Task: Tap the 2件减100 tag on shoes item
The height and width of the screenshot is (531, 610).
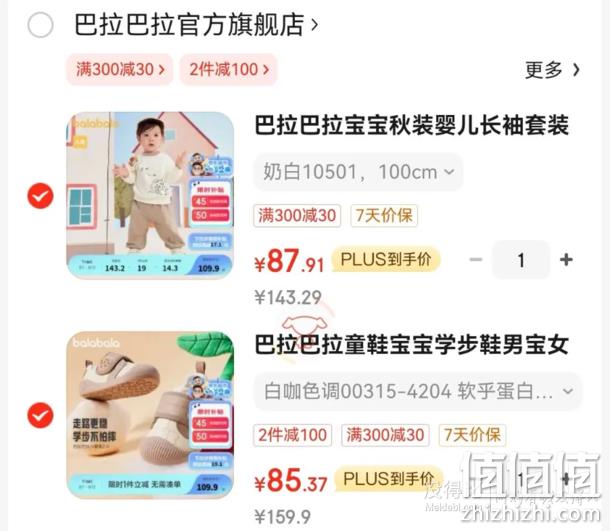Action: [x=293, y=435]
